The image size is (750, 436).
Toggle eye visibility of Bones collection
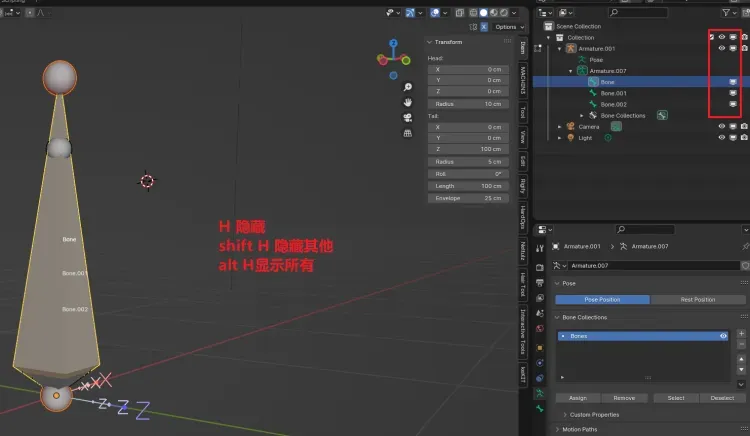pos(723,336)
